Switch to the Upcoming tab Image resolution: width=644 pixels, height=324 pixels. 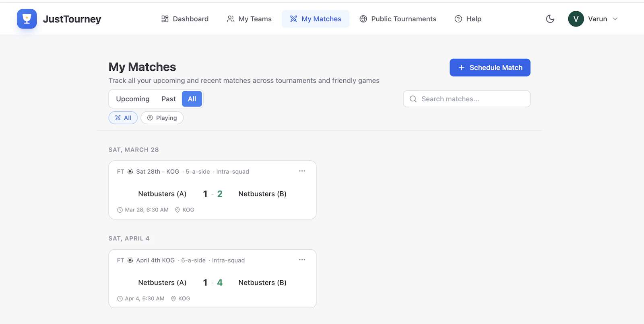click(133, 99)
